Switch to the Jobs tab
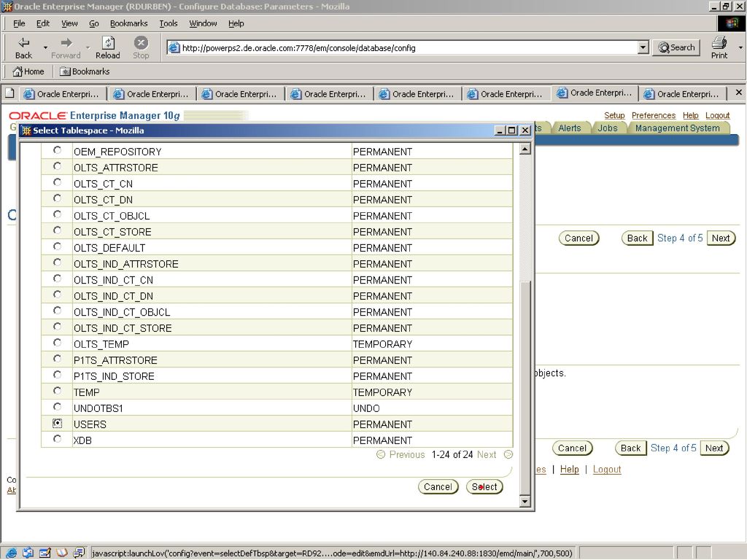Screen dimensions: 747x560 click(x=608, y=128)
